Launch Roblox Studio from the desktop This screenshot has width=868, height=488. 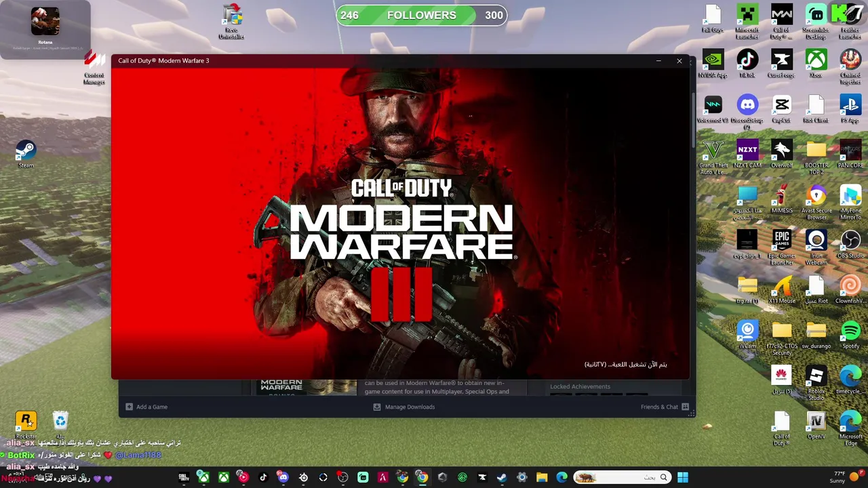pos(816,383)
